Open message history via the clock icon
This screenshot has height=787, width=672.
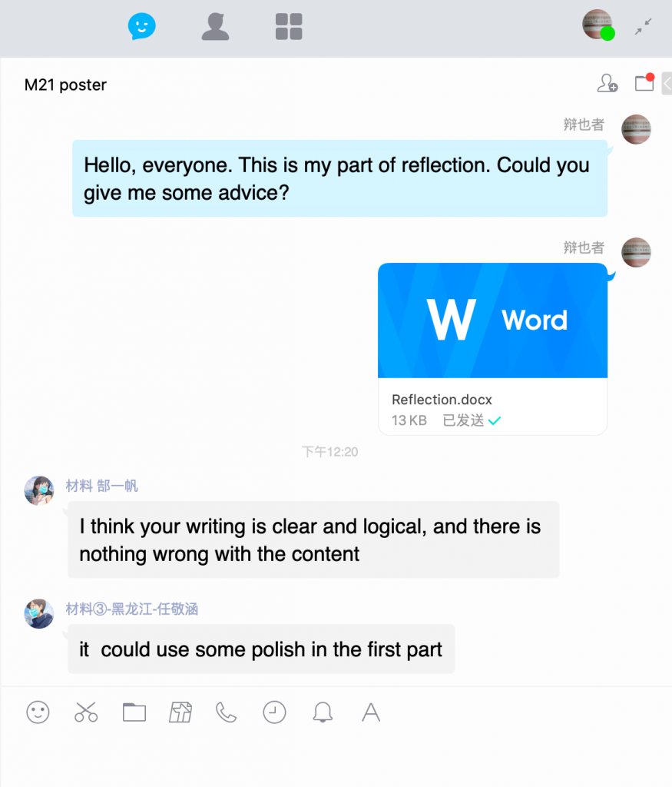pos(274,712)
